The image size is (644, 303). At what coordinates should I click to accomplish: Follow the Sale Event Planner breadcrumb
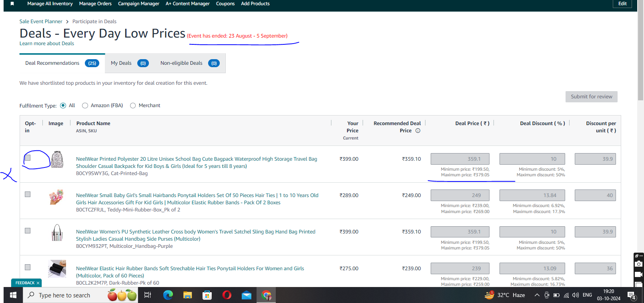coord(41,22)
